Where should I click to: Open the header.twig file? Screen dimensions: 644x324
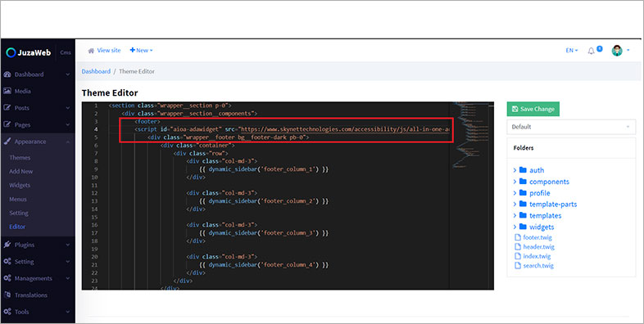[x=535, y=247]
